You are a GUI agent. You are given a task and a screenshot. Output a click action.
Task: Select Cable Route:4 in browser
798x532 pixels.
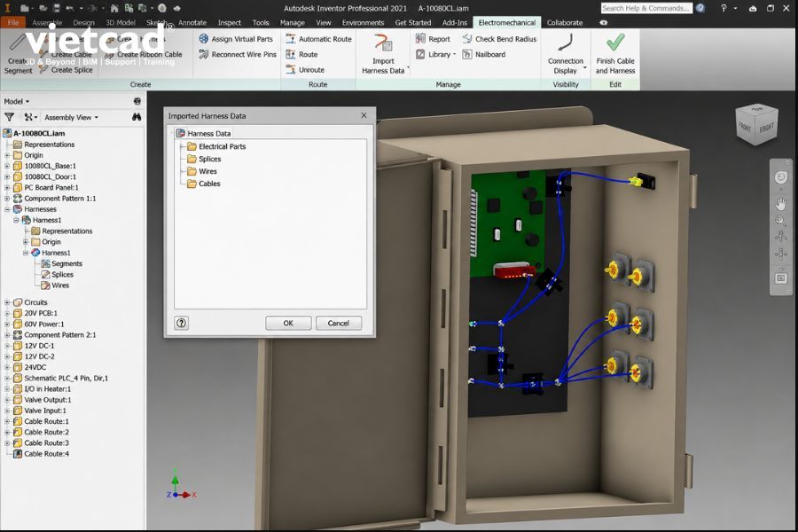pyautogui.click(x=41, y=454)
